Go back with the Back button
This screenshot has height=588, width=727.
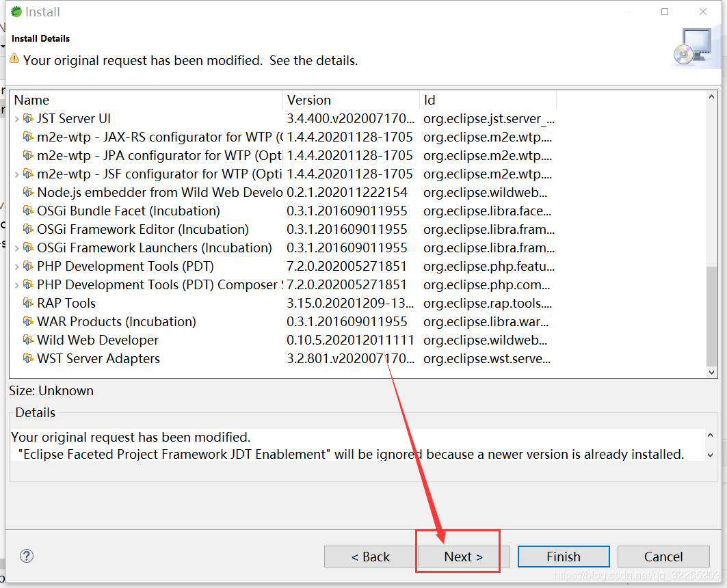[370, 557]
